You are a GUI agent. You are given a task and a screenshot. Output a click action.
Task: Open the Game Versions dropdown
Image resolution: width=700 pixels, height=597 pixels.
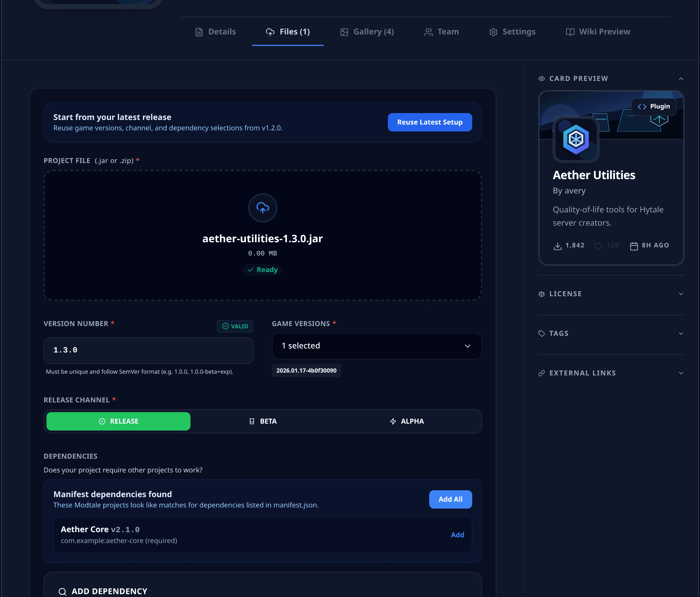[377, 346]
